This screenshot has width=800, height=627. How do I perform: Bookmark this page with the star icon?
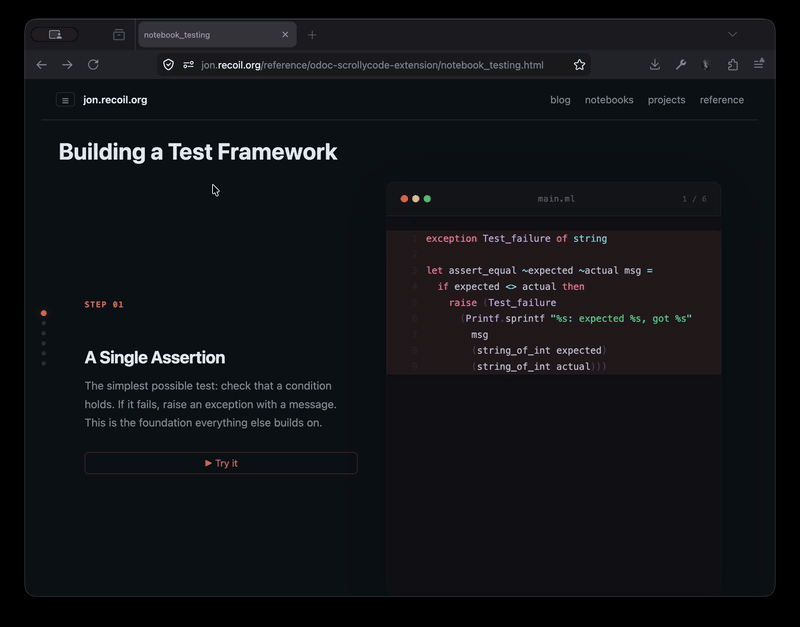(579, 65)
